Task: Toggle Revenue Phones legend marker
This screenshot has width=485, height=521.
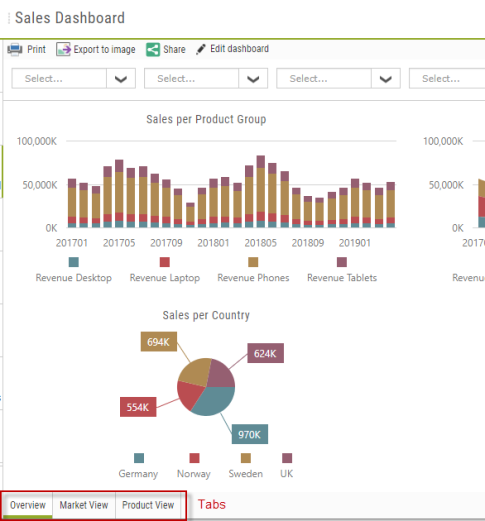Action: tap(253, 262)
